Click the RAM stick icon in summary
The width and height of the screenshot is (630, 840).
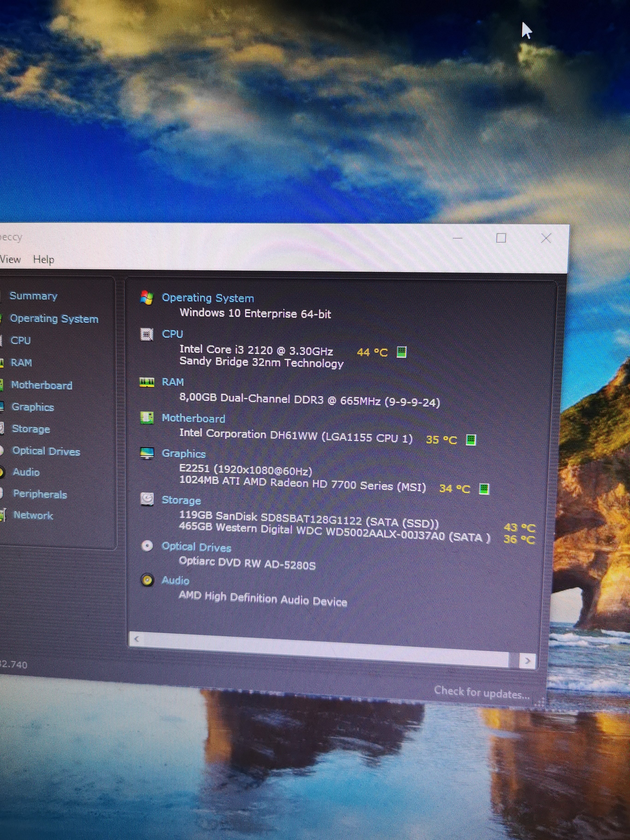click(x=147, y=382)
